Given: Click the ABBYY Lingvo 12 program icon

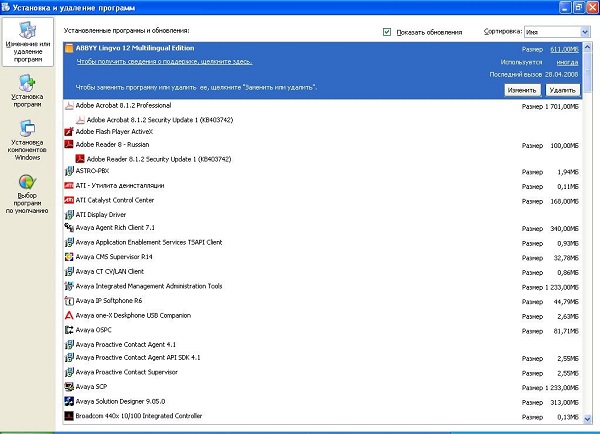Looking at the screenshot, I should pos(69,48).
